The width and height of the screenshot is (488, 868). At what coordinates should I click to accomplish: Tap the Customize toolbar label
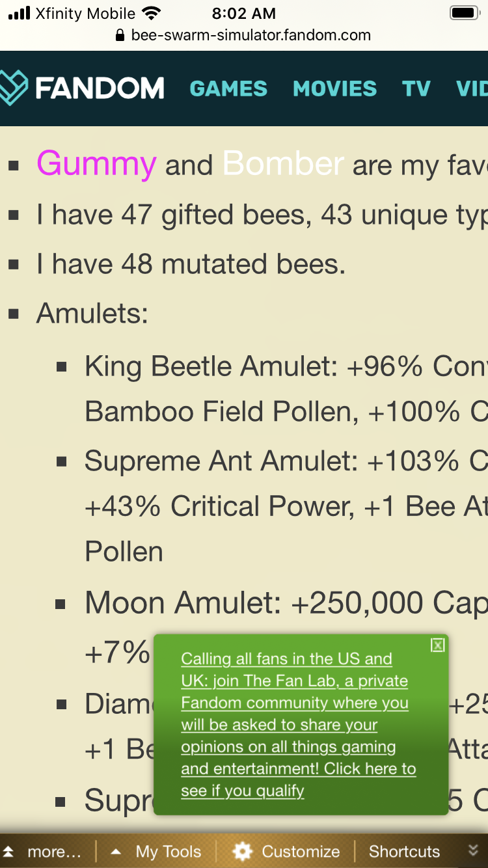pos(301,851)
